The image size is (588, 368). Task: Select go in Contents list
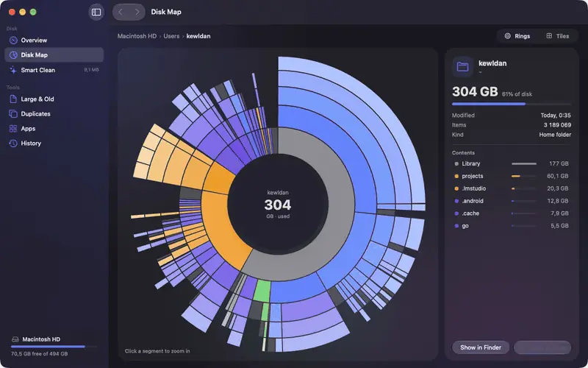click(512, 226)
